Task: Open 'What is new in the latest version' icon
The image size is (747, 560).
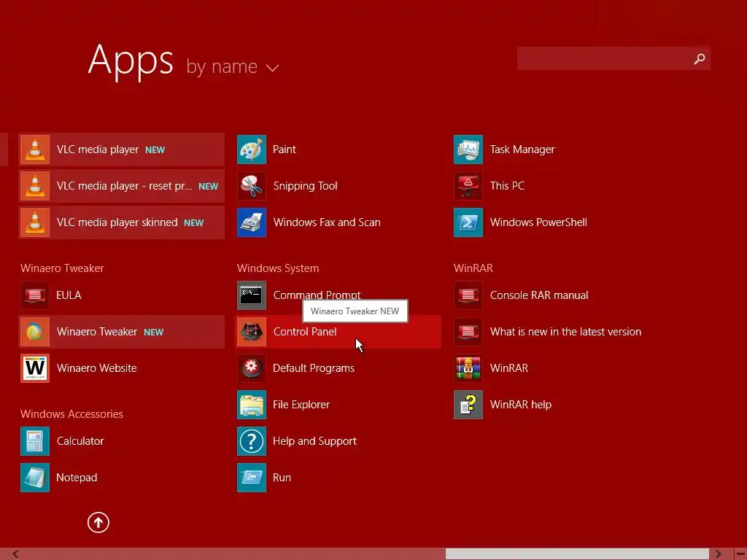Action: point(468,332)
